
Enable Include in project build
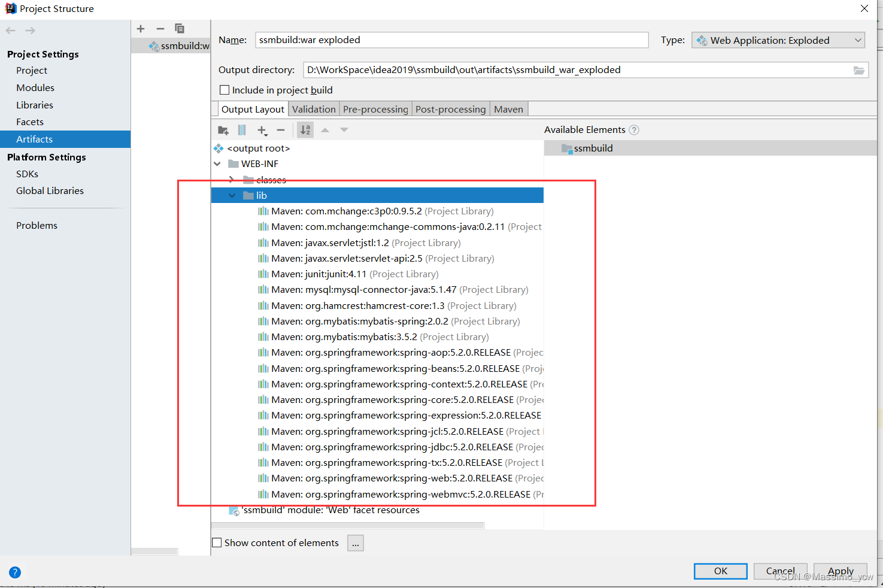pos(224,90)
